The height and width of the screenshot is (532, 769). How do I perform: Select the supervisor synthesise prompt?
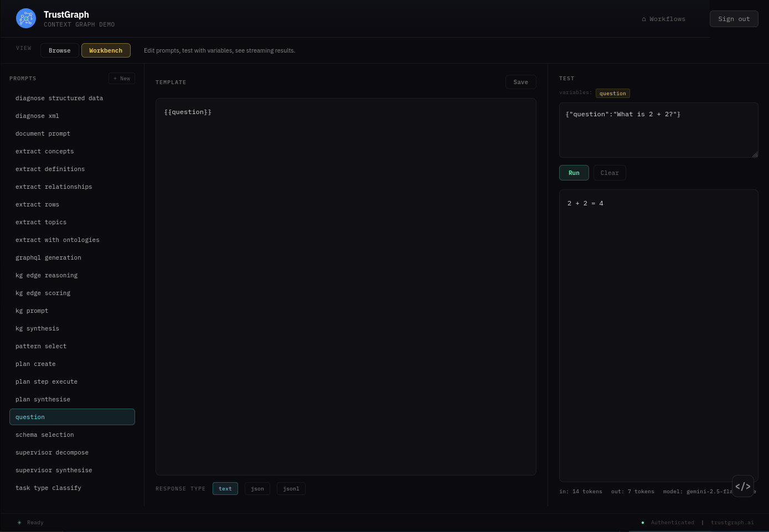pyautogui.click(x=72, y=470)
